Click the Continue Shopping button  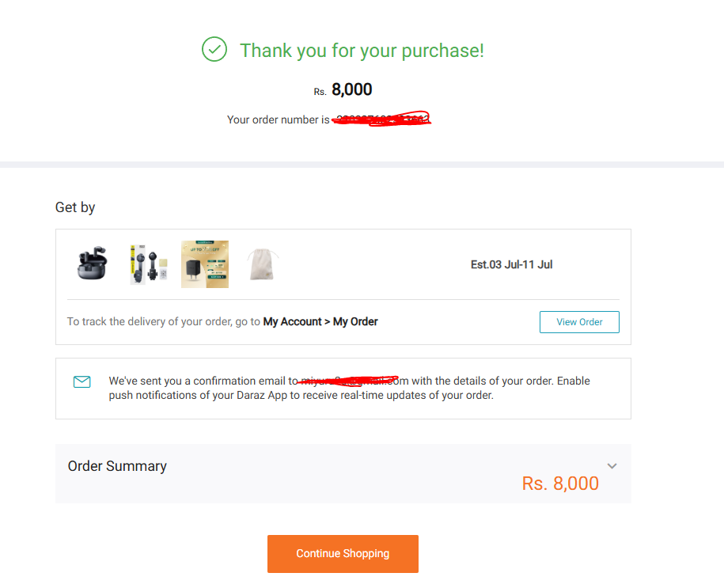coord(343,554)
